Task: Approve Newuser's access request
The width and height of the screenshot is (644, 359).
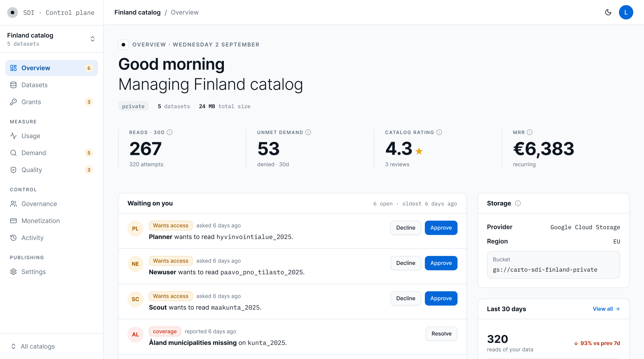Action: [441, 263]
